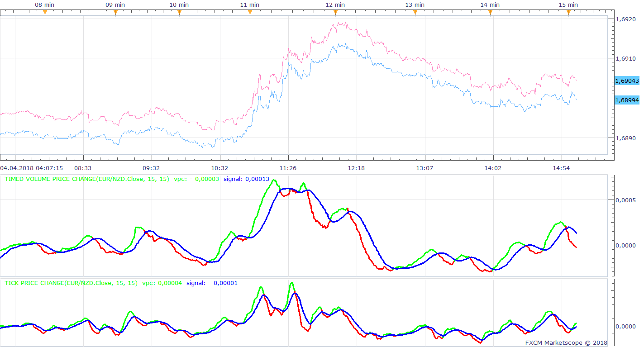Click the 13 min orange marker triangle
The image size is (644, 347).
click(415, 12)
